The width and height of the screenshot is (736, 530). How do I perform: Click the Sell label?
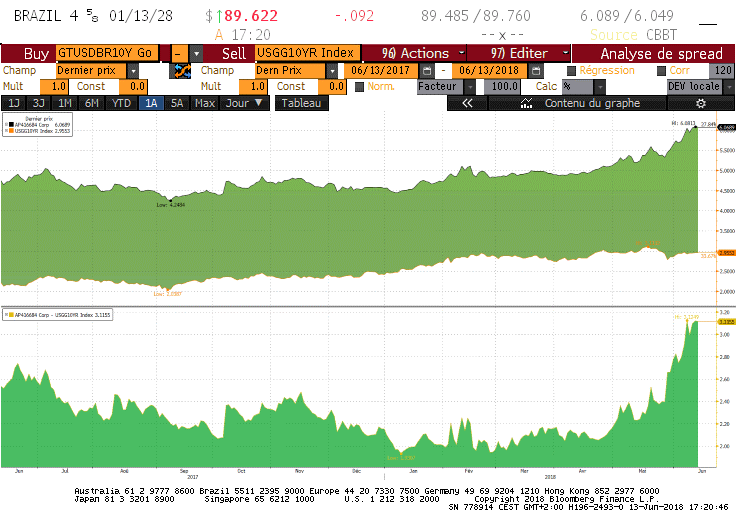point(234,54)
